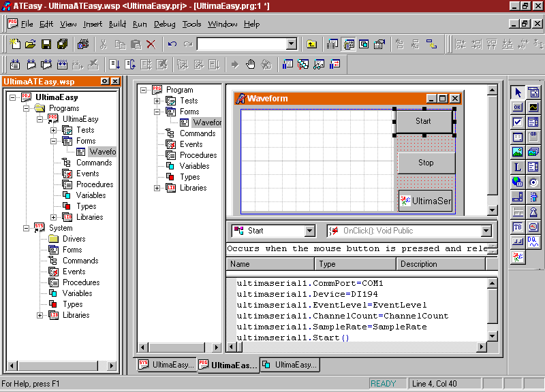This screenshot has height=392, width=545.
Task: Click the Stop button on Waveform form
Action: tap(426, 163)
